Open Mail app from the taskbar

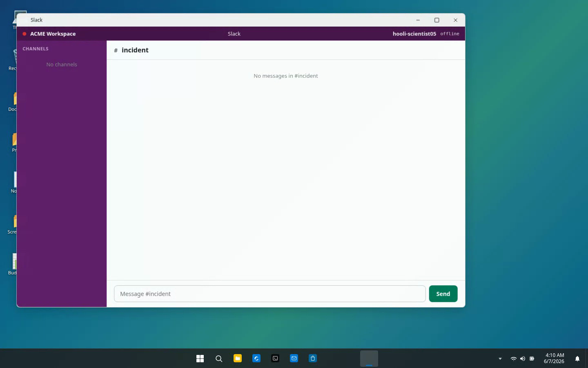(294, 359)
